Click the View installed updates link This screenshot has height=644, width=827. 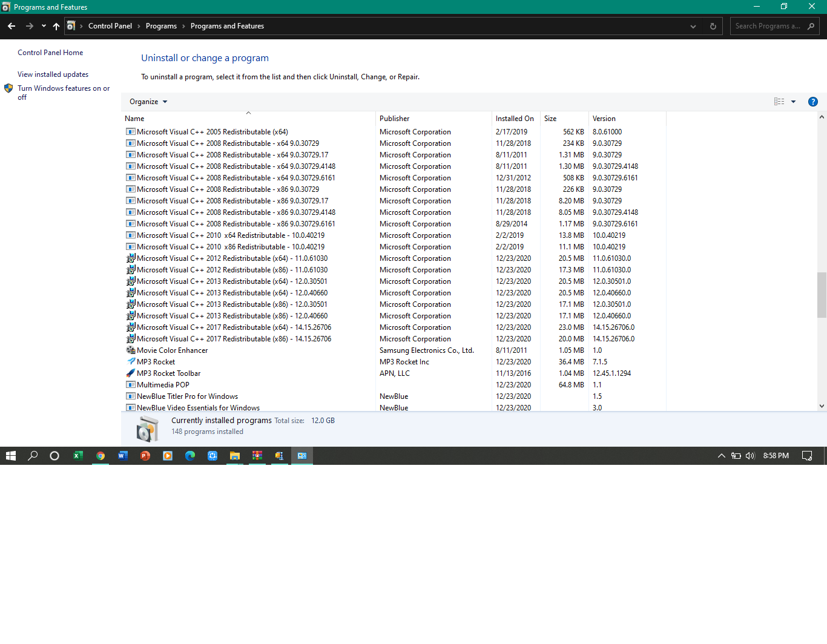(53, 74)
